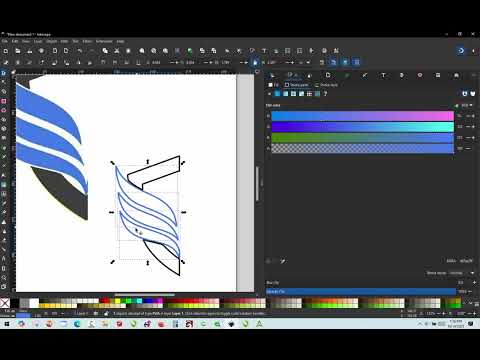Copy the selection using toolbar icon
Image resolution: width=480 pixels, height=360 pixels.
tap(105, 51)
